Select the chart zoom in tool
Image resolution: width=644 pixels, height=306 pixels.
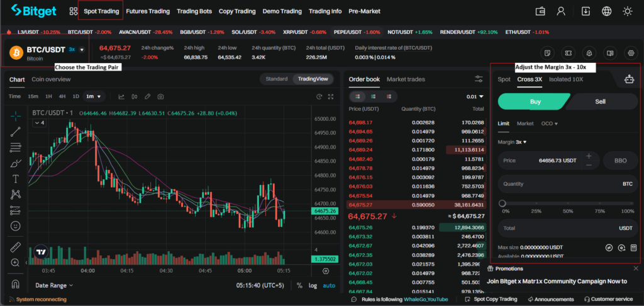point(16,263)
